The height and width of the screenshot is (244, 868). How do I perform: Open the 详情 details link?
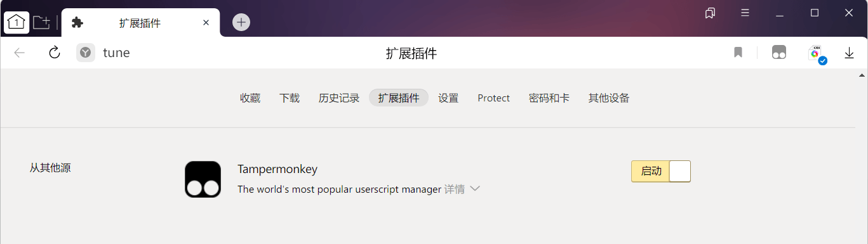click(454, 189)
